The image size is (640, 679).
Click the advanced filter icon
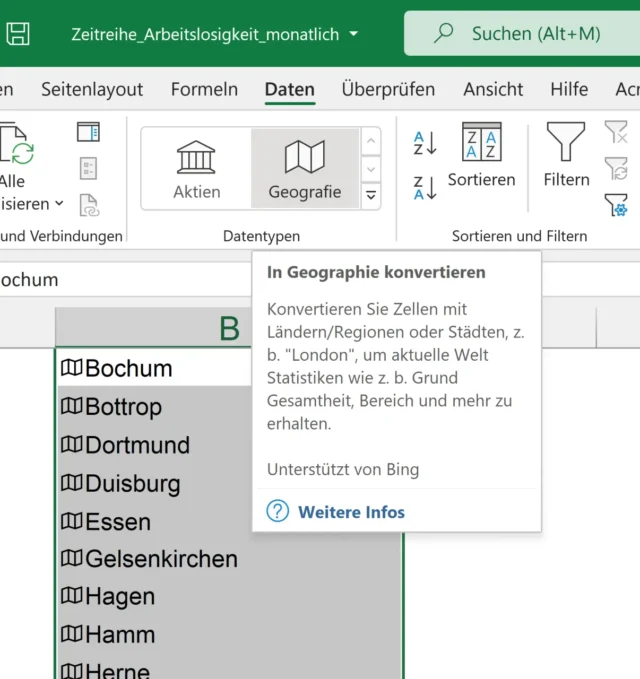coord(616,205)
